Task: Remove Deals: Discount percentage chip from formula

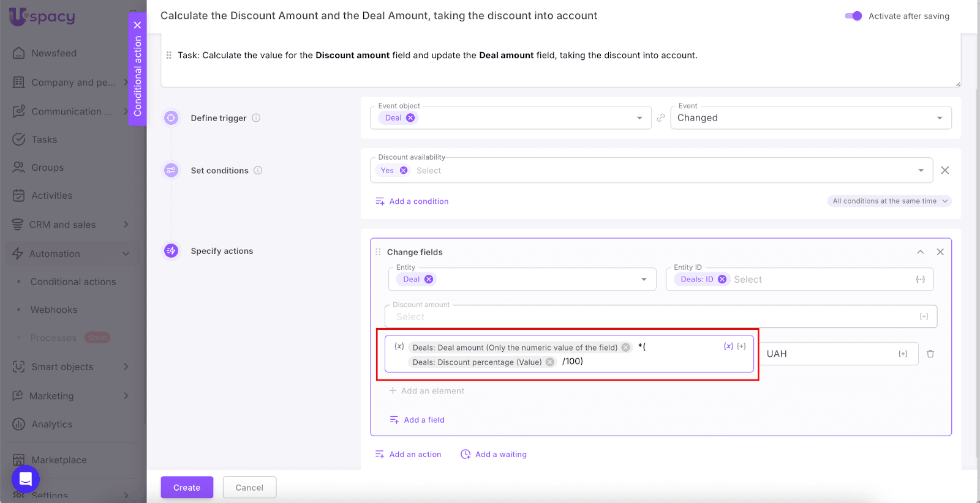Action: tap(550, 362)
